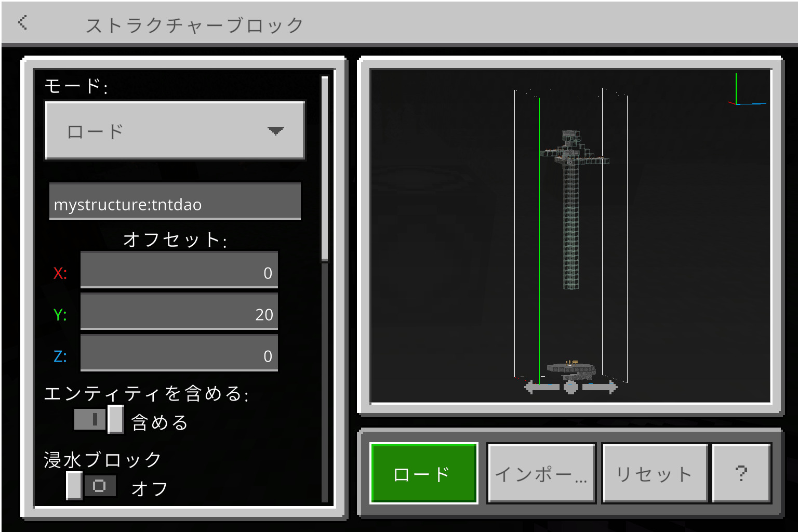Select the X offset input field
Screen dimensions: 798x532
(x=179, y=270)
